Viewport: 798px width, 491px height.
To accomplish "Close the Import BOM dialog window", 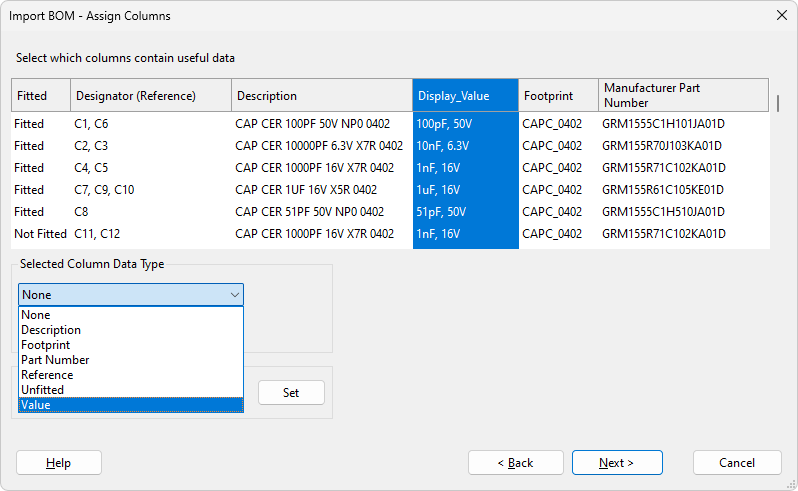I will point(781,16).
